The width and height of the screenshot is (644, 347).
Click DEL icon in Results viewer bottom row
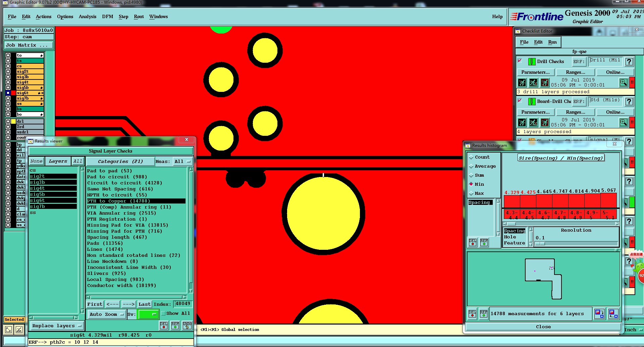click(164, 326)
